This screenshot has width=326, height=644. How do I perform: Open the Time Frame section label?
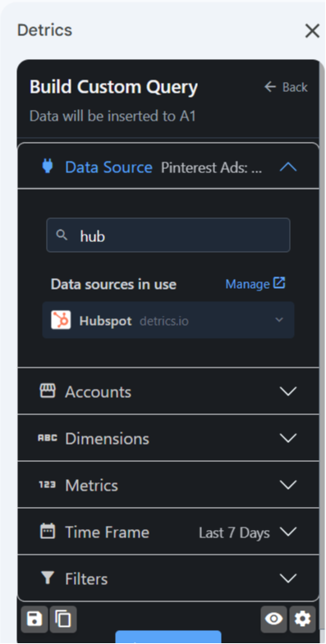pos(107,532)
